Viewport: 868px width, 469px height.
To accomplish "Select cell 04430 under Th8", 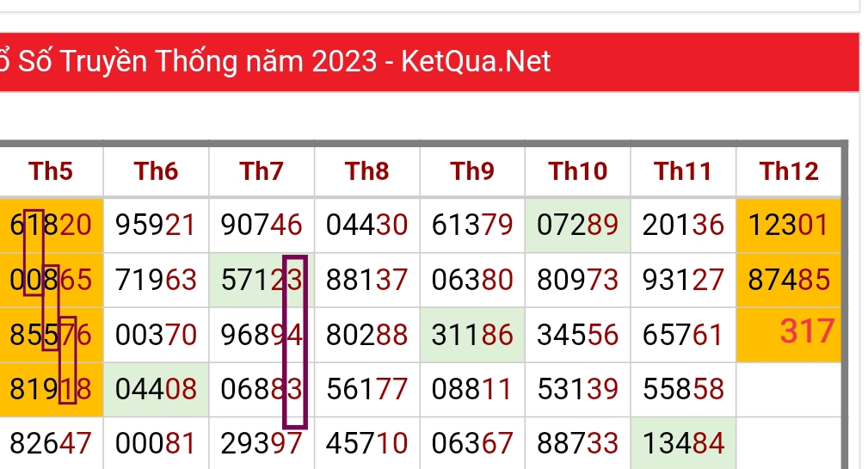I will [366, 225].
